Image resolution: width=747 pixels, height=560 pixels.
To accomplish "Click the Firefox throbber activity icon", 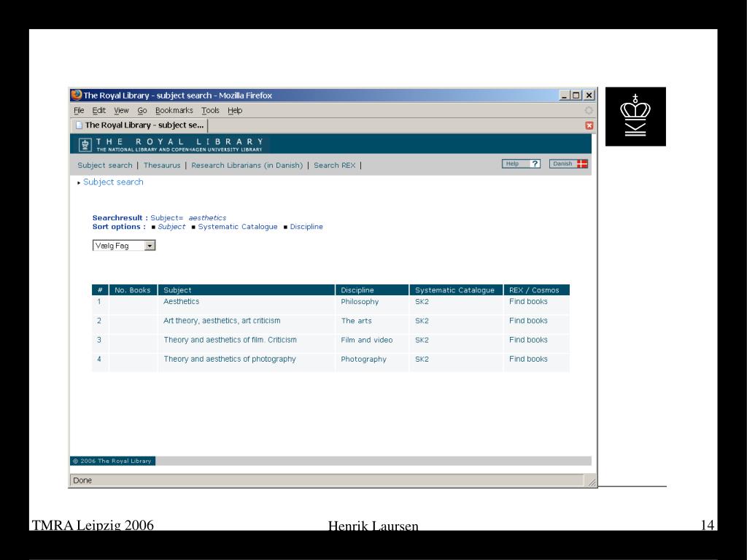I will click(589, 111).
